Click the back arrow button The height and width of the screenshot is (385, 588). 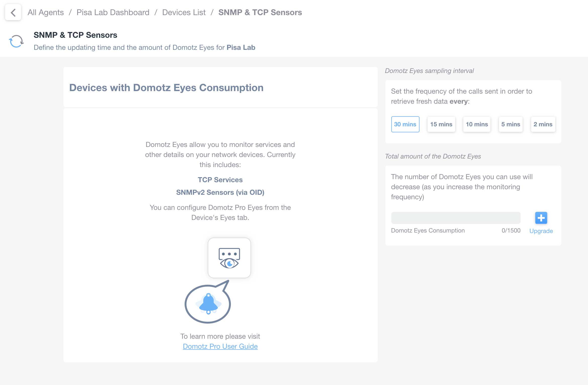click(13, 12)
